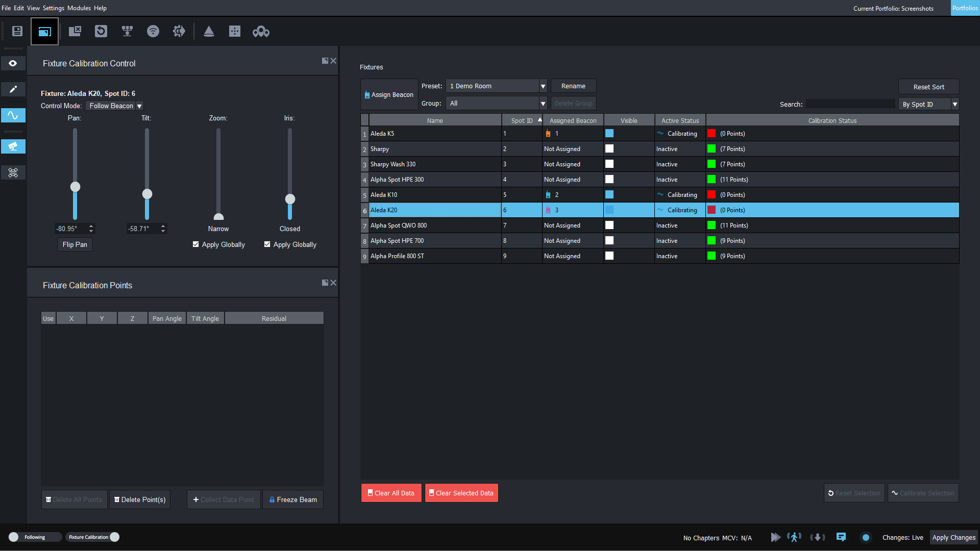Click the Pan slider handle
This screenshot has height=551, width=980.
pyautogui.click(x=75, y=187)
